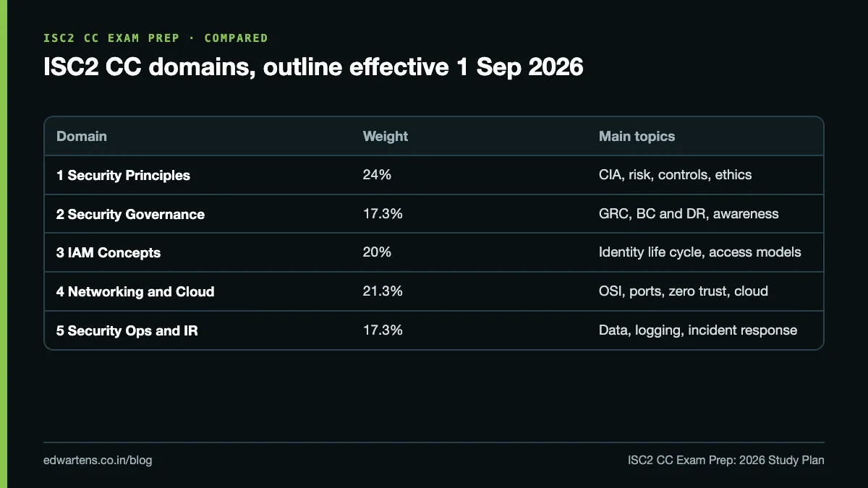Click the ISC2 CC Exam Prep footer text
This screenshot has height=488, width=868.
(726, 461)
